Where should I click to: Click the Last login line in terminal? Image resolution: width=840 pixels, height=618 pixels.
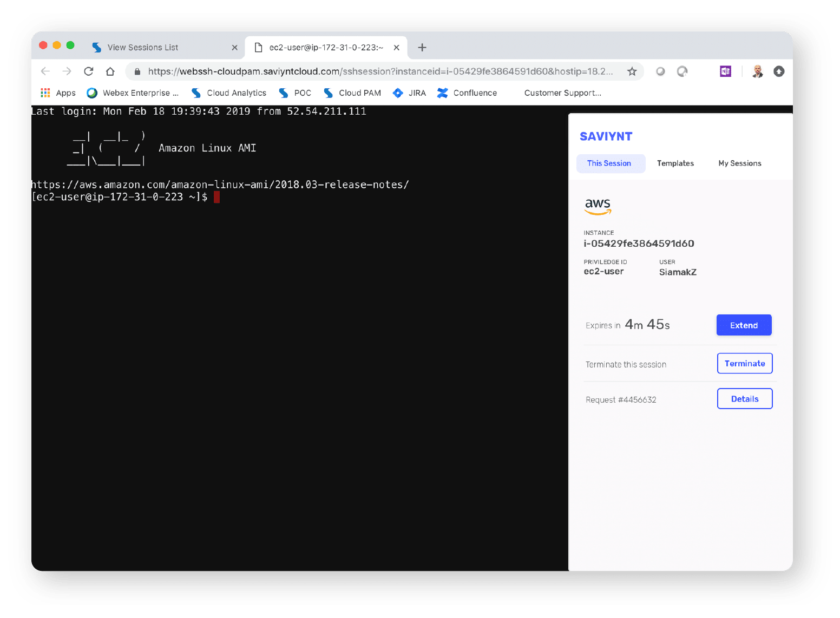coord(199,111)
